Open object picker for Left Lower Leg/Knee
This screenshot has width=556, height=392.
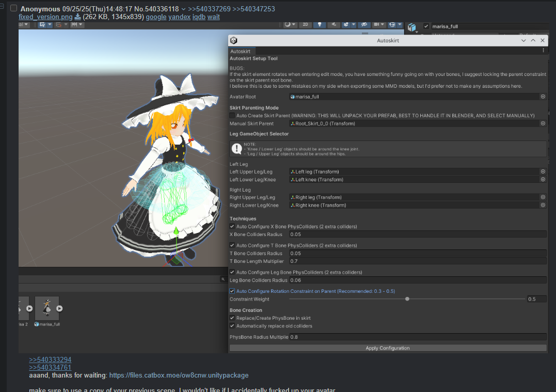[x=543, y=180]
